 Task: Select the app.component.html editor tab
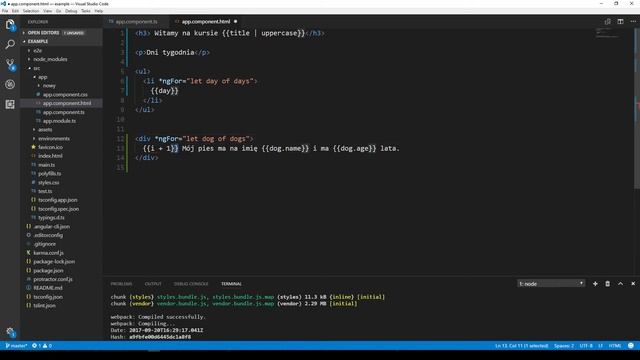[206, 22]
